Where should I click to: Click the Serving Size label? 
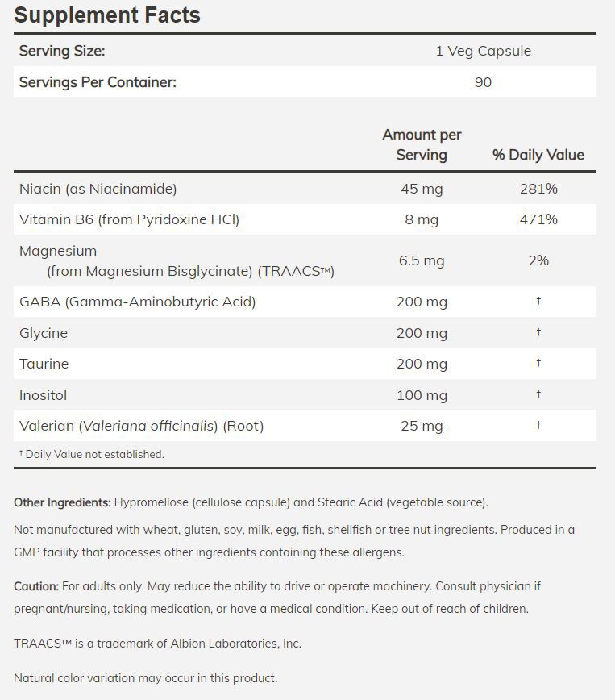[x=62, y=51]
